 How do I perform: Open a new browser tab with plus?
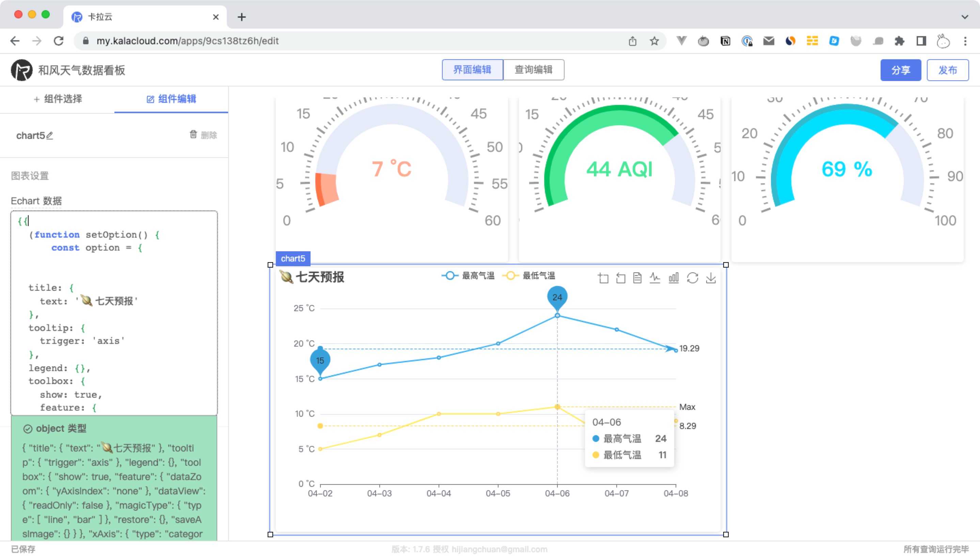[242, 17]
